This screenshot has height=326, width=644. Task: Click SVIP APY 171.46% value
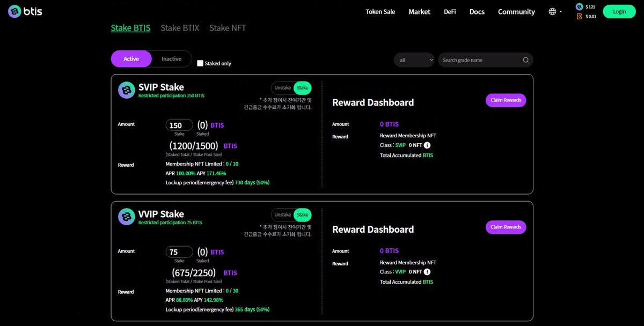[x=216, y=174]
